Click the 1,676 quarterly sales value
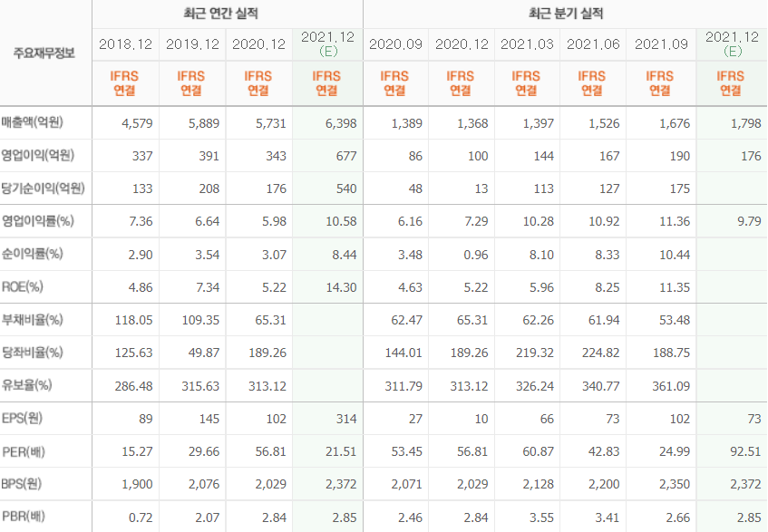768x532 pixels. tap(675, 123)
